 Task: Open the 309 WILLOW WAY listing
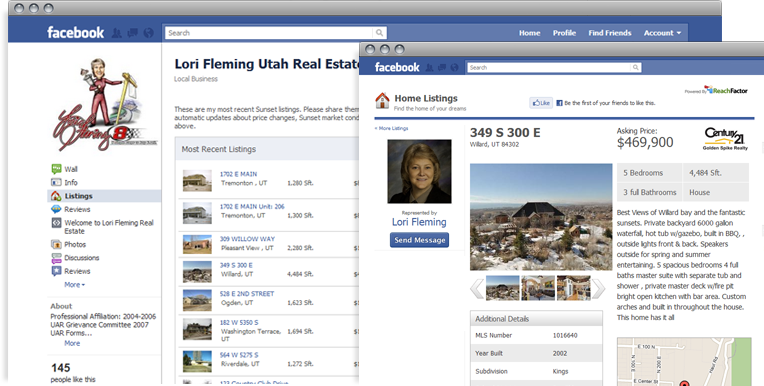coord(247,239)
